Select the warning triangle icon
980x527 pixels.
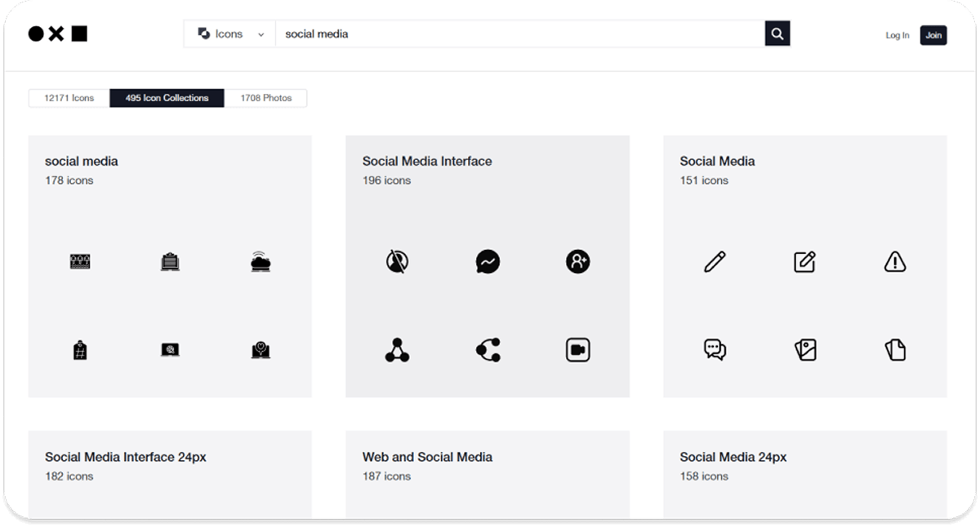click(x=895, y=262)
